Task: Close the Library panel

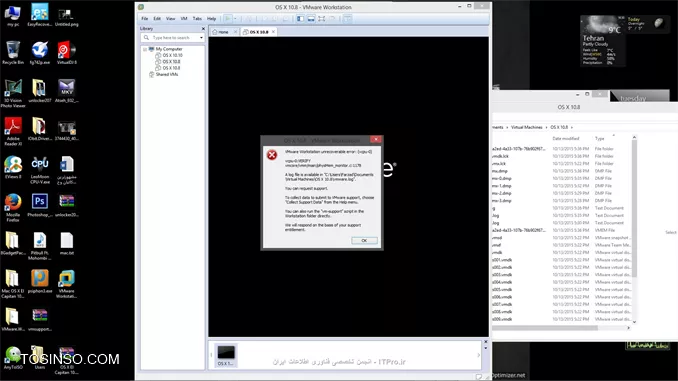Action: pyautogui.click(x=203, y=29)
